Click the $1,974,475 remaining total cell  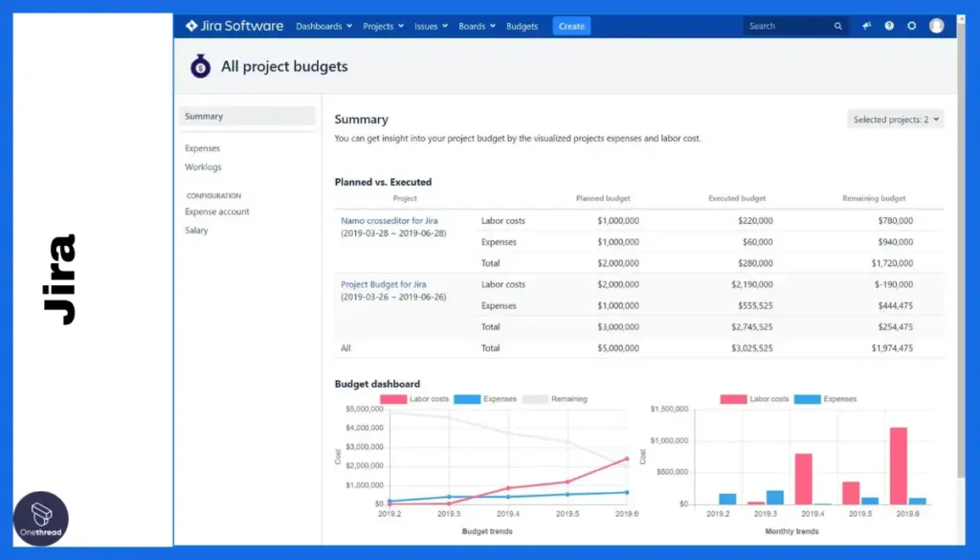click(x=892, y=348)
